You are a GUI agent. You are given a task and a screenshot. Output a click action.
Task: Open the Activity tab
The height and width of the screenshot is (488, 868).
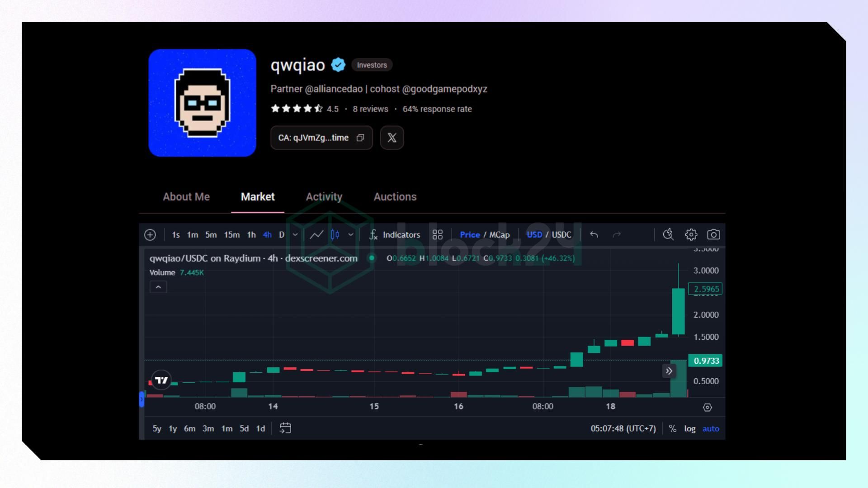(x=324, y=197)
